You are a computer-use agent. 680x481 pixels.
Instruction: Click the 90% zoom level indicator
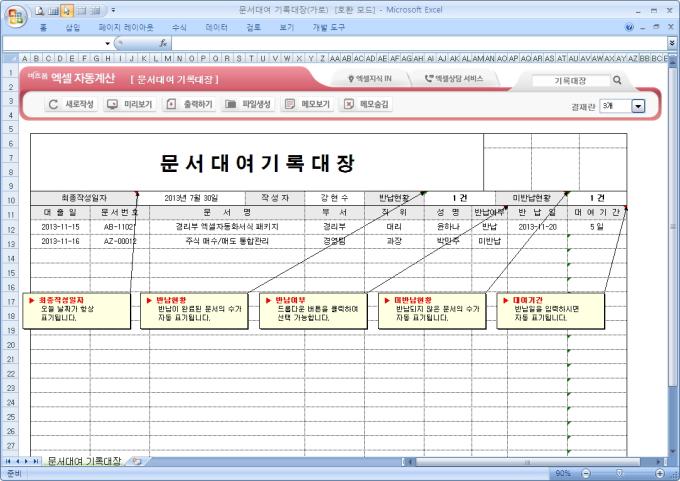[563, 473]
